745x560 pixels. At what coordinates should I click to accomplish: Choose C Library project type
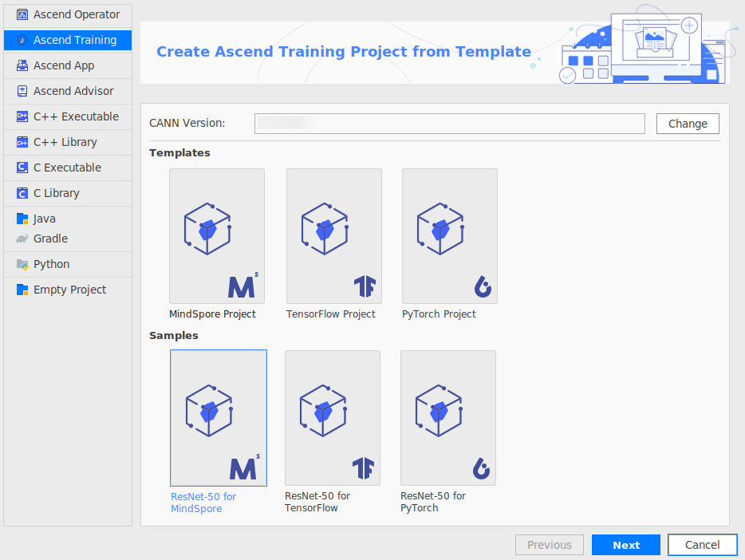68,193
